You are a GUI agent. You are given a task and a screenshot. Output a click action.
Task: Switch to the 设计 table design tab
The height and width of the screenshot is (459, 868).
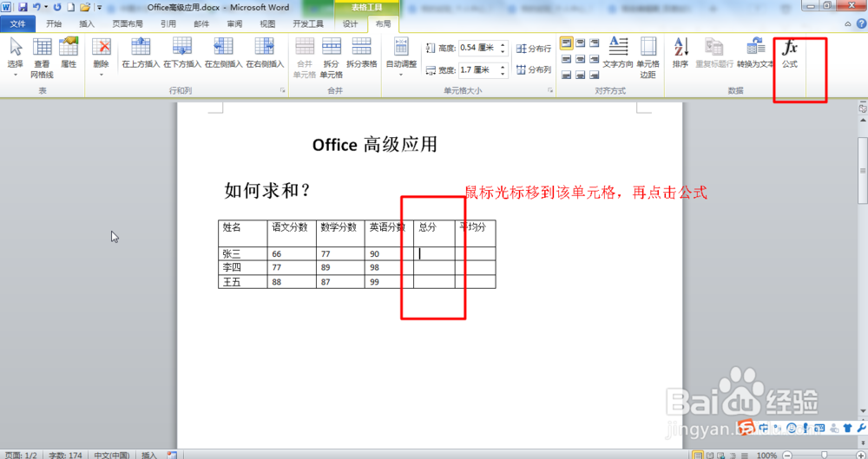tap(350, 23)
